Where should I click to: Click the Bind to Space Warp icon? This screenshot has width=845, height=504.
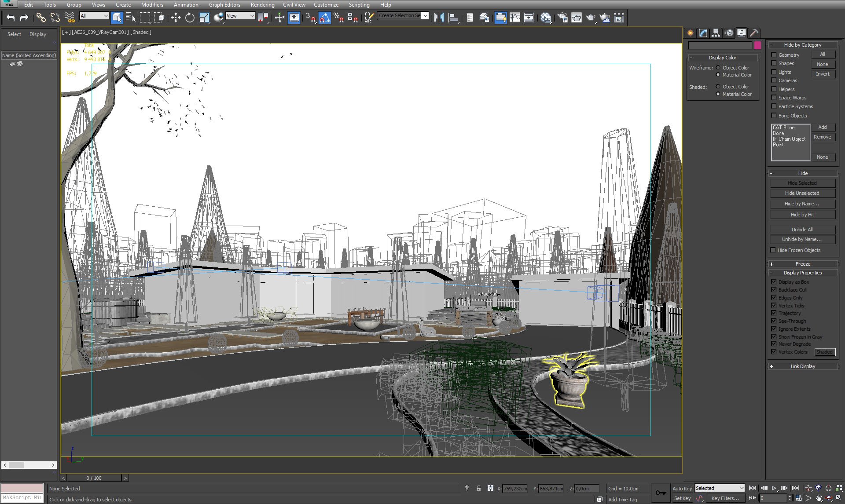point(70,18)
